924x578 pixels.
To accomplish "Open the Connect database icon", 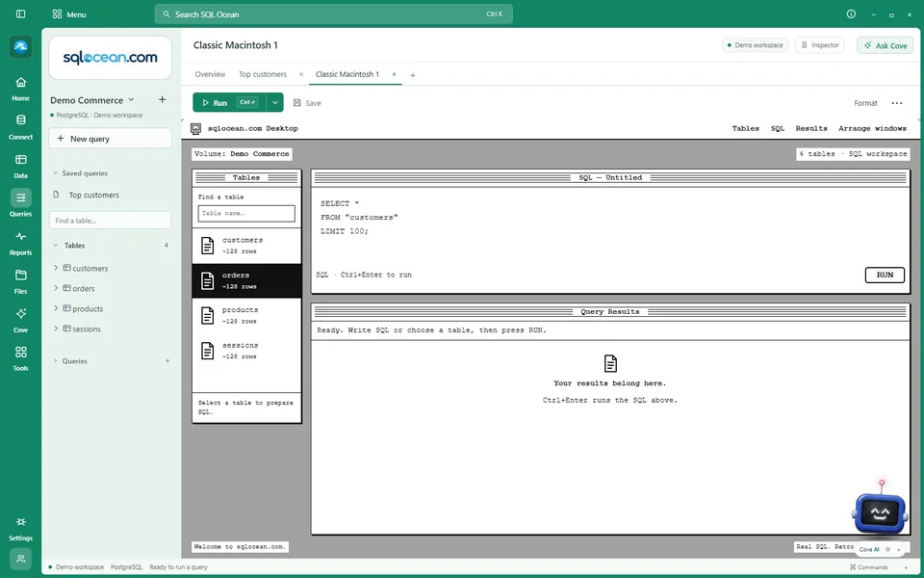I will 20,127.
